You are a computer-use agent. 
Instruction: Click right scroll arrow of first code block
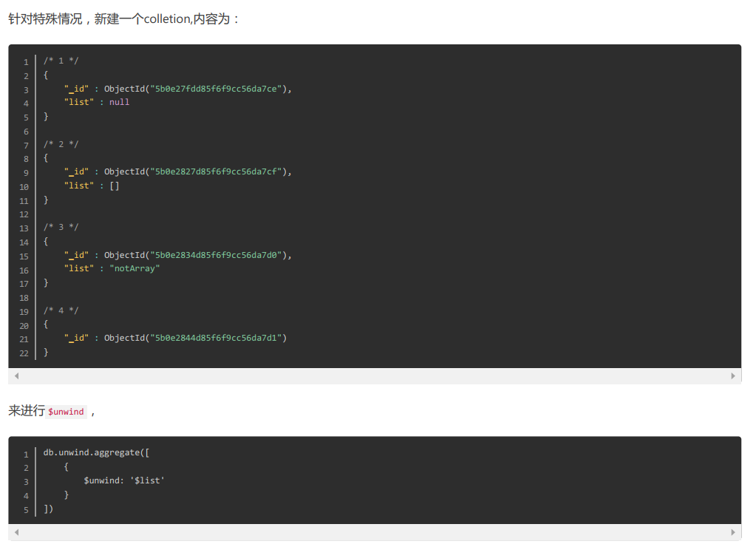[x=733, y=376]
